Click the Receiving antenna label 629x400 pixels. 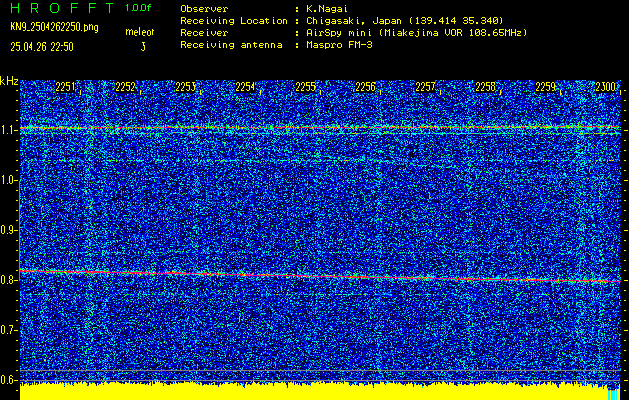click(x=231, y=45)
